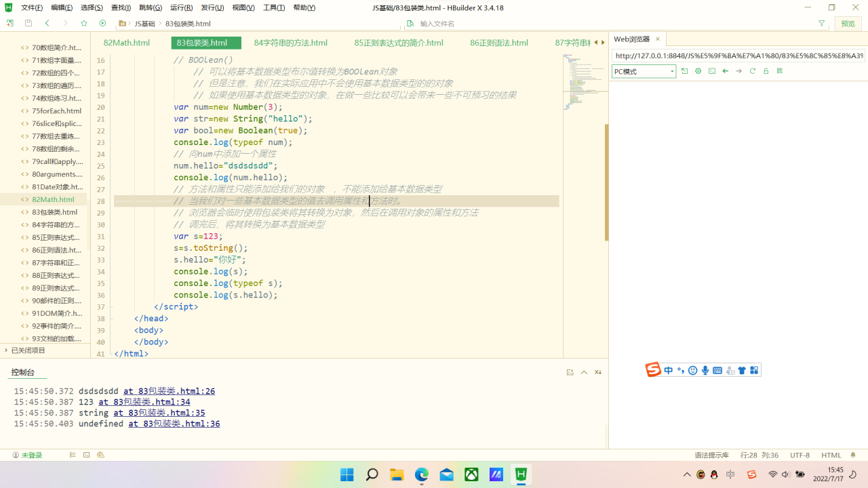This screenshot has height=488, width=868.
Task: Select 83包装类.html in the project tree
Action: pos(54,212)
